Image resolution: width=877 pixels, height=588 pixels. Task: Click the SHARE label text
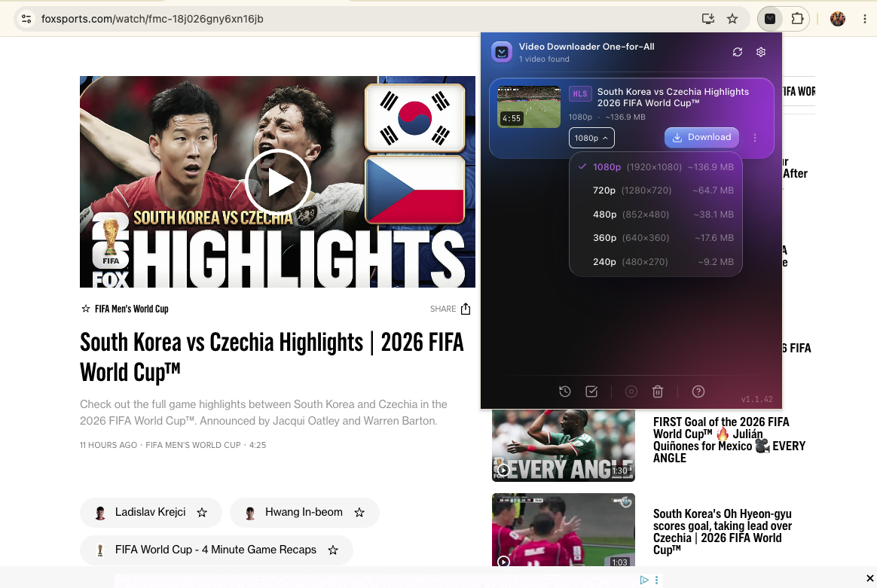(x=443, y=309)
